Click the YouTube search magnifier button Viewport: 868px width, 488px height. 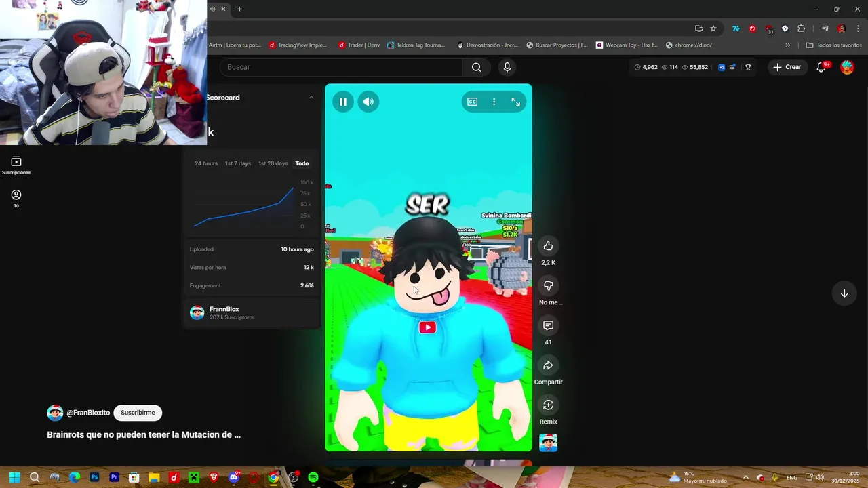coord(477,67)
